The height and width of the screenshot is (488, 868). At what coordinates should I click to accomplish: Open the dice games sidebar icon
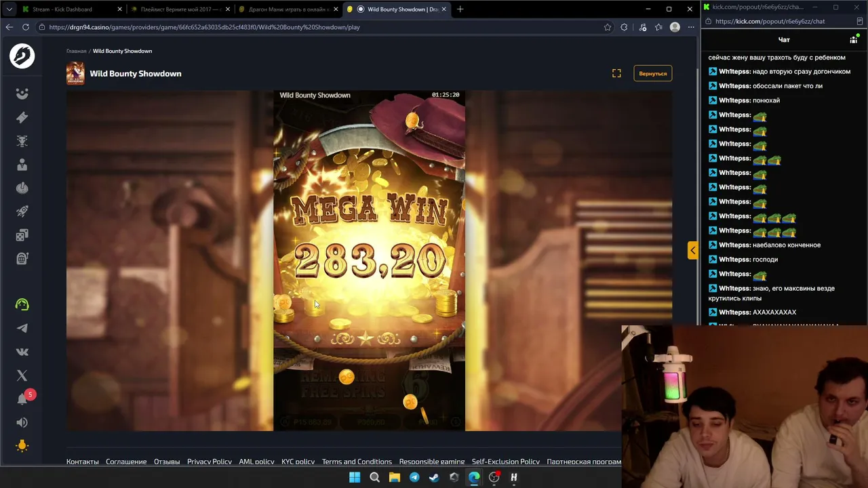22,235
